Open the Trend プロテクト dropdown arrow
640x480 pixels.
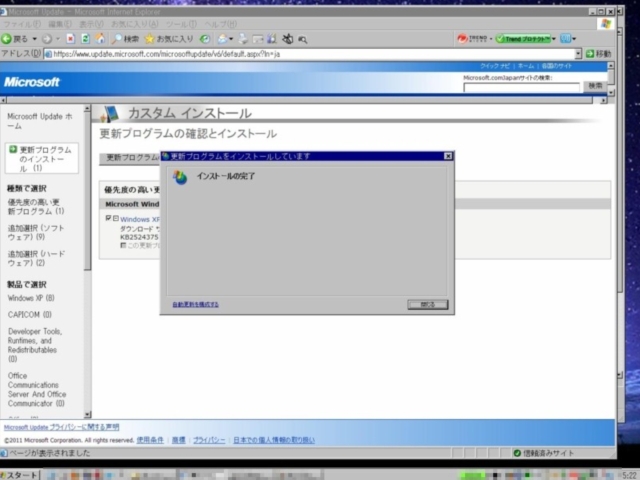click(554, 39)
